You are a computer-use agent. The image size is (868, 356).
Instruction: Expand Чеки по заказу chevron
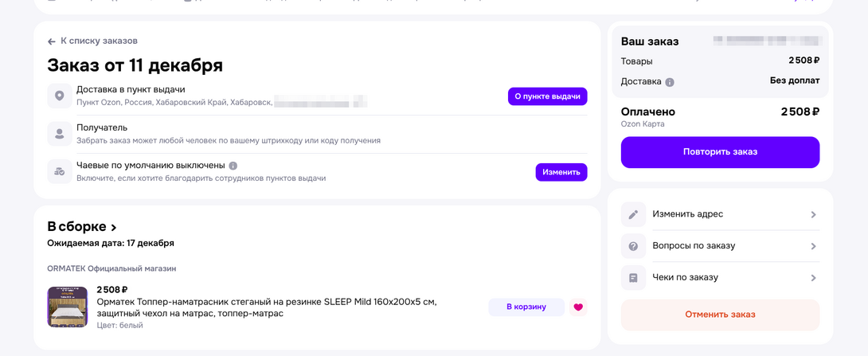(813, 278)
